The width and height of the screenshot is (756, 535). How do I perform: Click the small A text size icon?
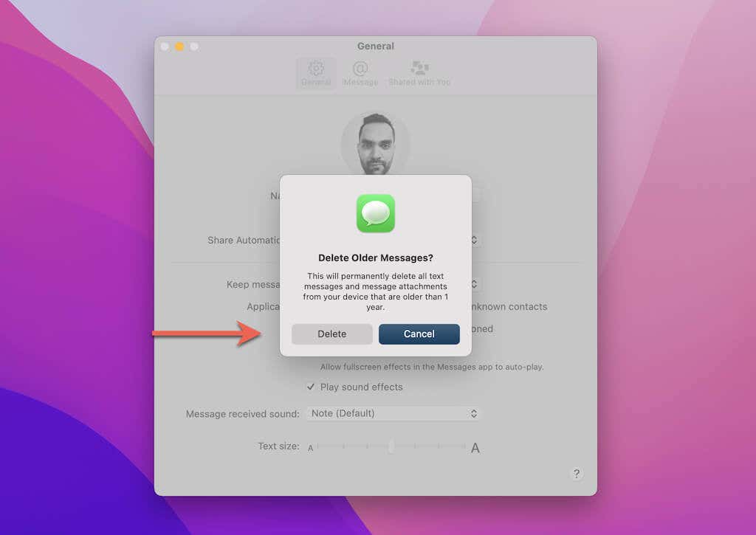[311, 448]
